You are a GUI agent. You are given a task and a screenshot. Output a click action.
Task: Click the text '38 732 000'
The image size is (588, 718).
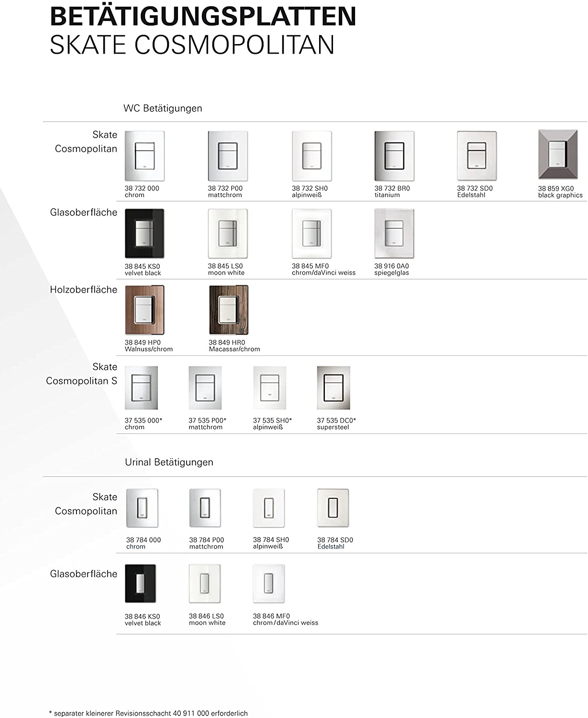pyautogui.click(x=142, y=189)
